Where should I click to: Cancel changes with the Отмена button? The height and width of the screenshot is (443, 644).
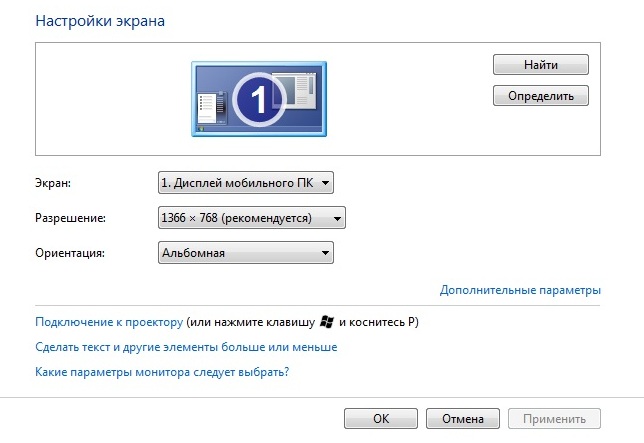[x=462, y=419]
